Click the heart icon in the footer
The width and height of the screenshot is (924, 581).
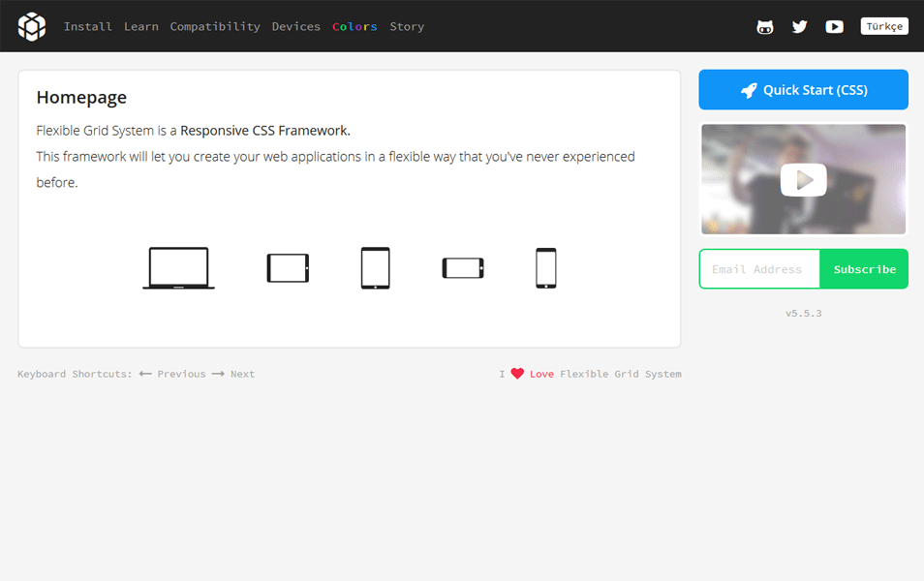[x=517, y=372]
